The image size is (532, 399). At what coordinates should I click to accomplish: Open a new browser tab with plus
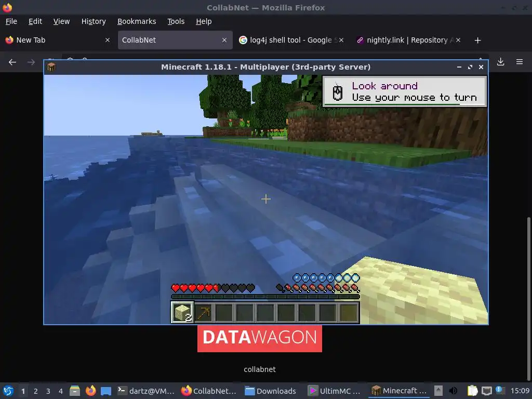[478, 41]
